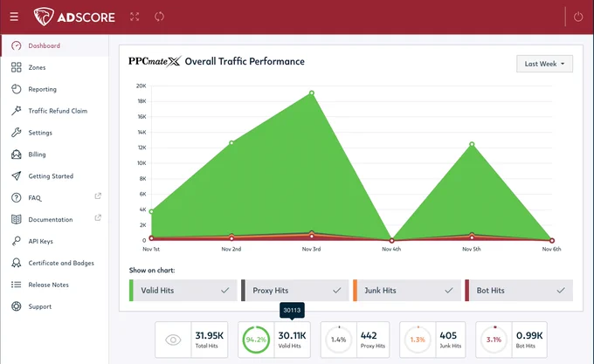Go to API Keys
594x364 pixels.
(54, 242)
